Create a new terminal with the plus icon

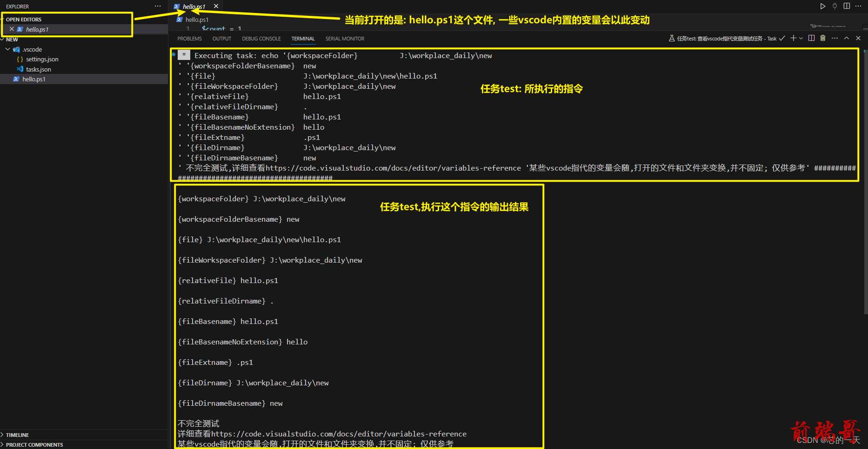793,38
